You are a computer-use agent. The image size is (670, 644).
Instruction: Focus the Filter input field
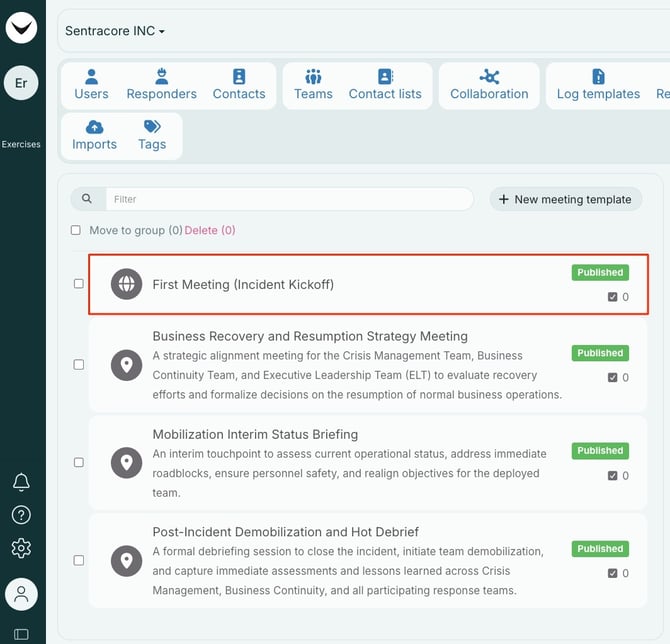[x=289, y=199]
